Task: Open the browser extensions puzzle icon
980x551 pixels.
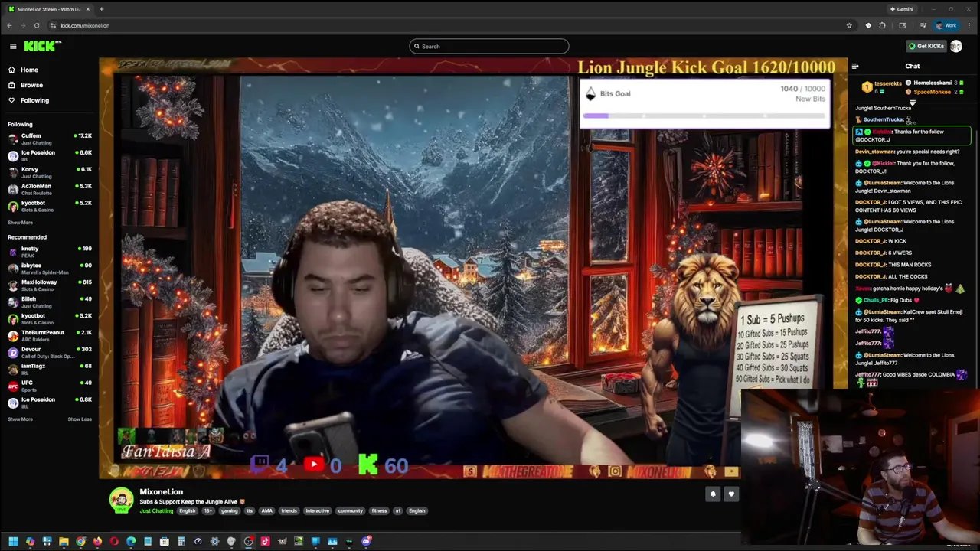Action: [x=882, y=25]
